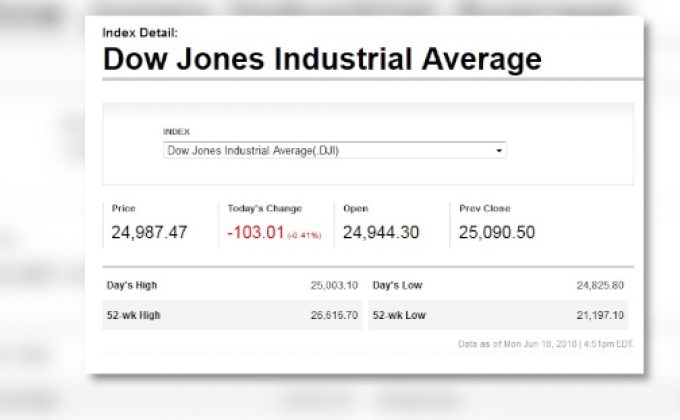This screenshot has height=420, width=680.
Task: Click the Day's Low value 24,825.80
Action: tap(600, 285)
